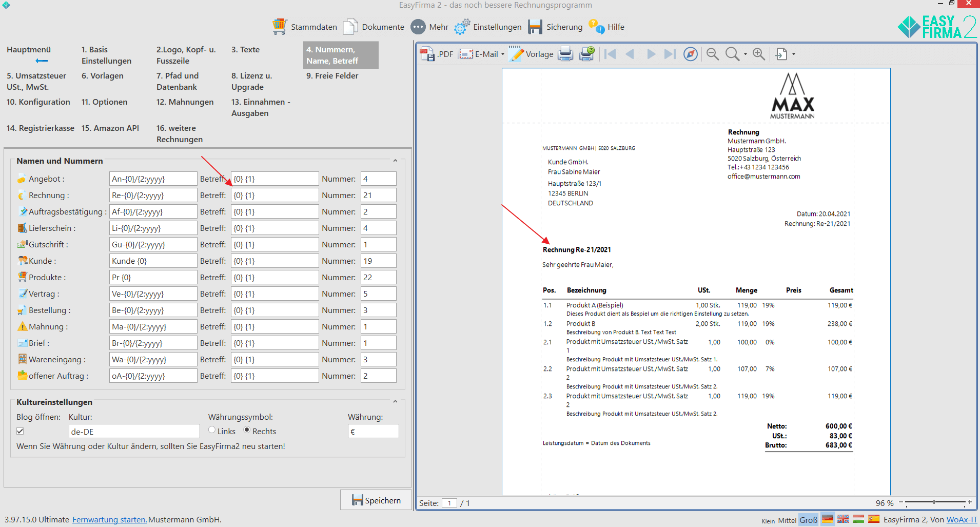
Task: Click the offener Auftrag Nummer field
Action: tap(378, 376)
